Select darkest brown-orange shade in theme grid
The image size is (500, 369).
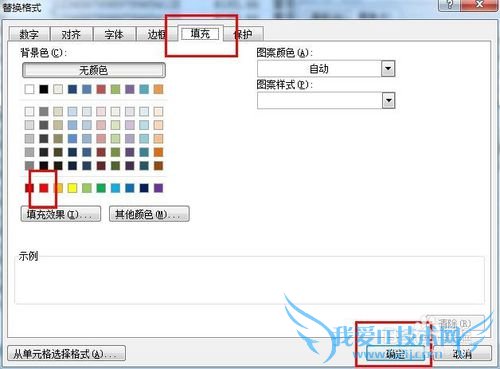pos(158,166)
